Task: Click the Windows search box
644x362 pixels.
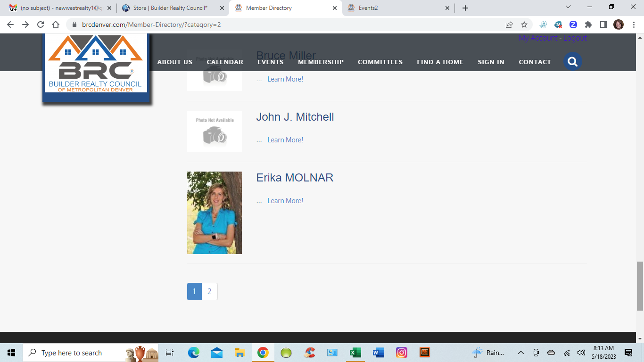Action: tap(91, 353)
